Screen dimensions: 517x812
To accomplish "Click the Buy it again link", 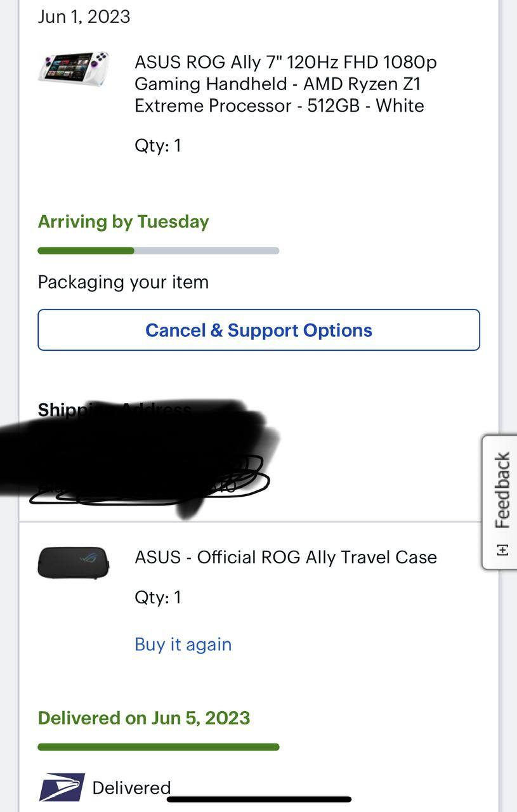I will tap(183, 644).
